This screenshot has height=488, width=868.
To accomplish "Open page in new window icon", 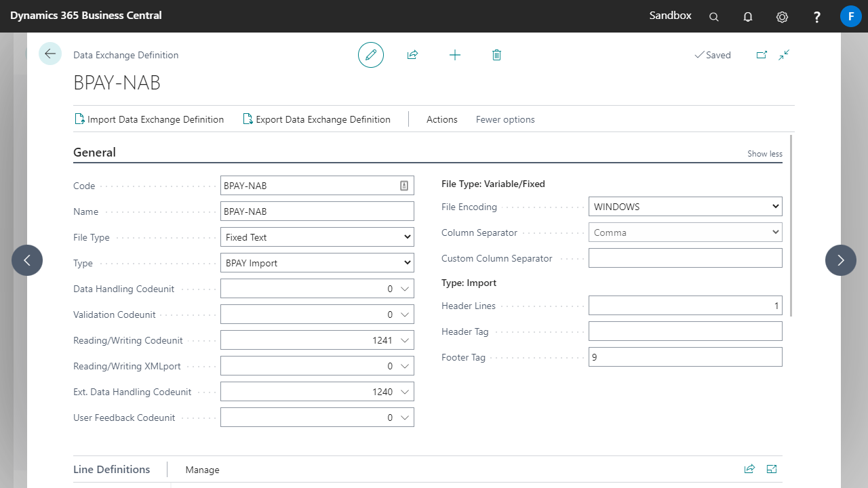I will click(762, 55).
